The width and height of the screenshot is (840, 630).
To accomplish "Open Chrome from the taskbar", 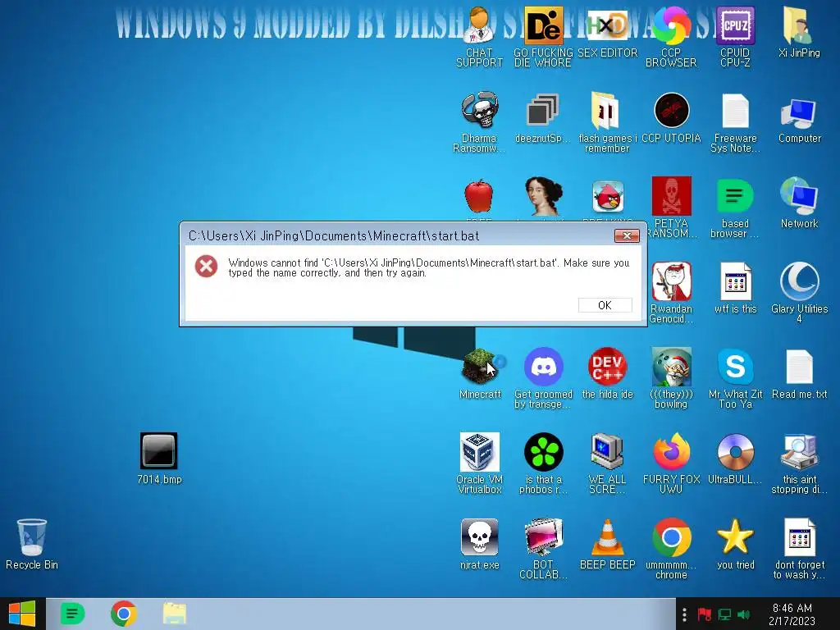I will click(123, 614).
